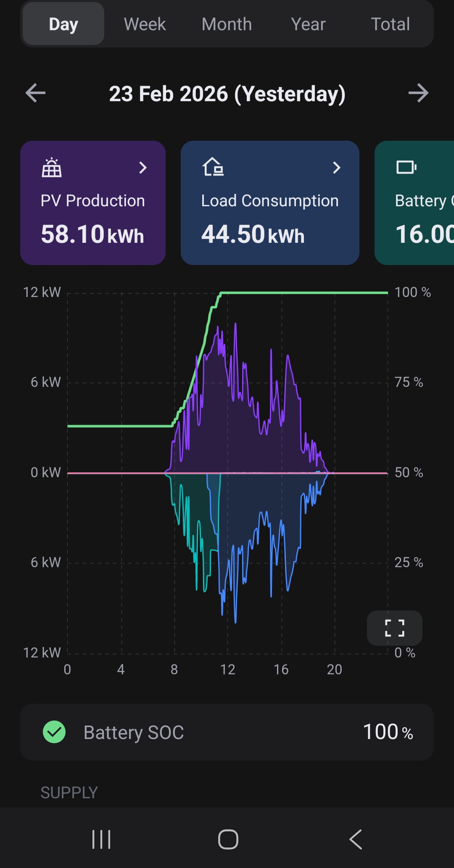The width and height of the screenshot is (454, 868).
Task: Switch to the Week tab
Action: point(145,24)
